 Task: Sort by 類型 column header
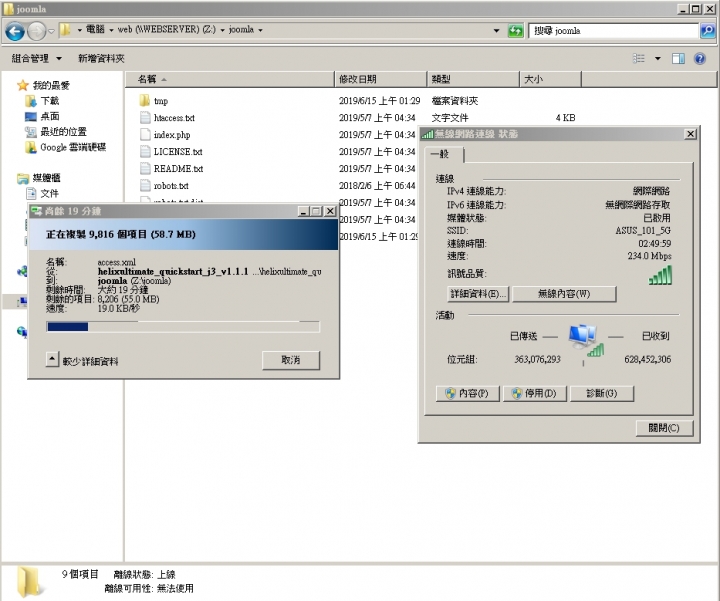point(473,79)
